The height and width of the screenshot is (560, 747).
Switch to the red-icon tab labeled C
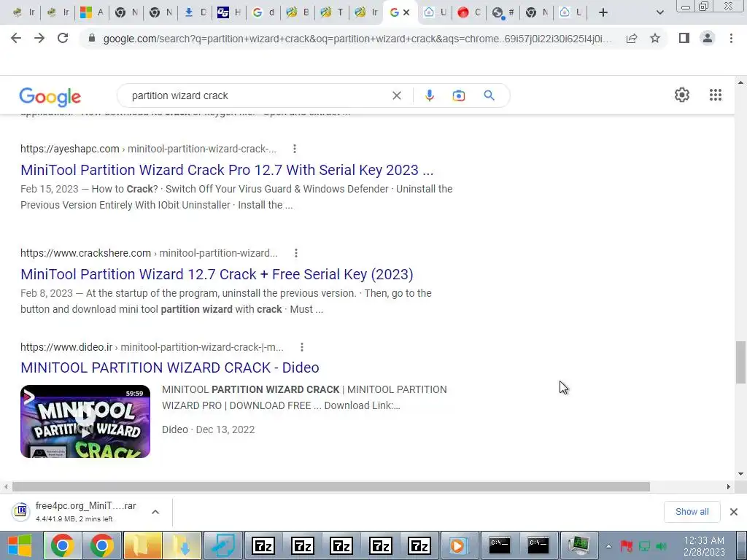469,13
